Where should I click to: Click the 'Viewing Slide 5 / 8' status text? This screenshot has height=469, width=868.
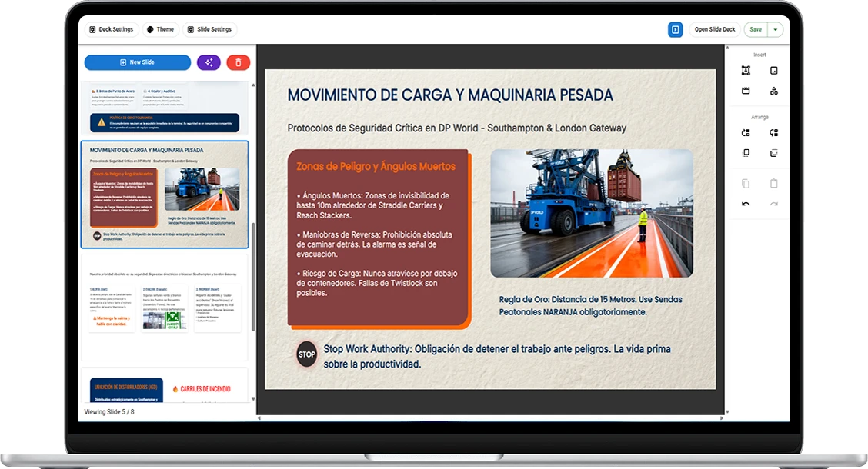pyautogui.click(x=109, y=412)
